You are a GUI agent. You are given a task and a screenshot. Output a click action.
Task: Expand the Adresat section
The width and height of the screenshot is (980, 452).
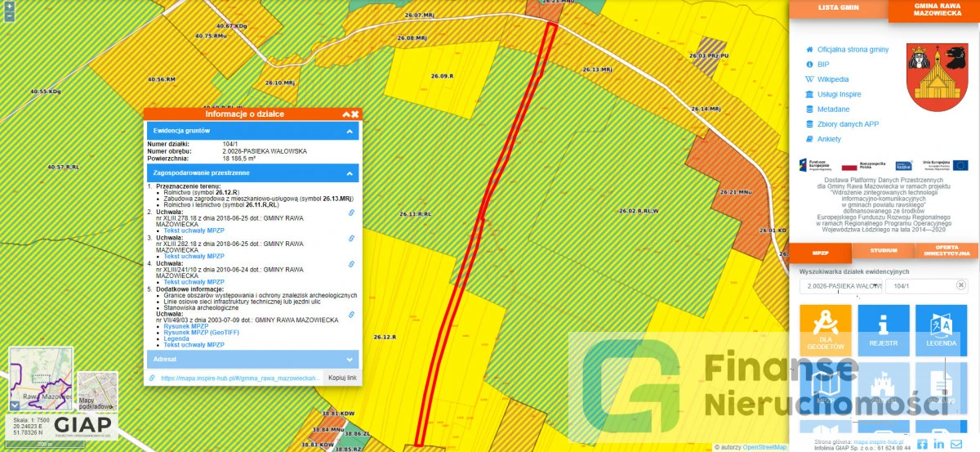[252, 359]
